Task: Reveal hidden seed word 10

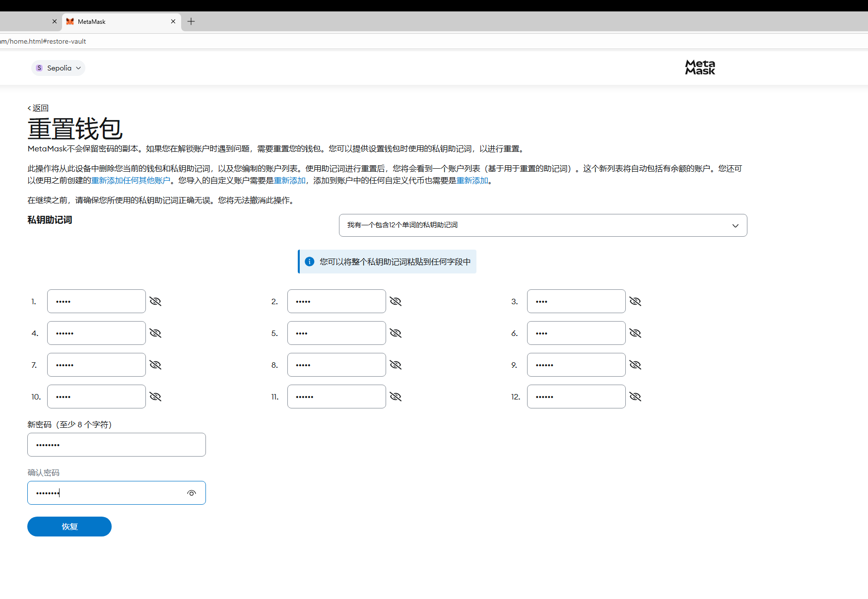Action: pos(155,397)
